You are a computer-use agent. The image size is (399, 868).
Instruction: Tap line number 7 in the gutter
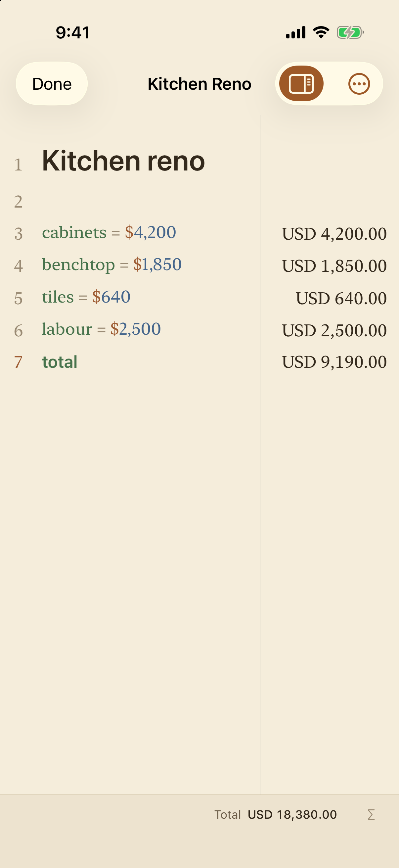[x=18, y=362]
